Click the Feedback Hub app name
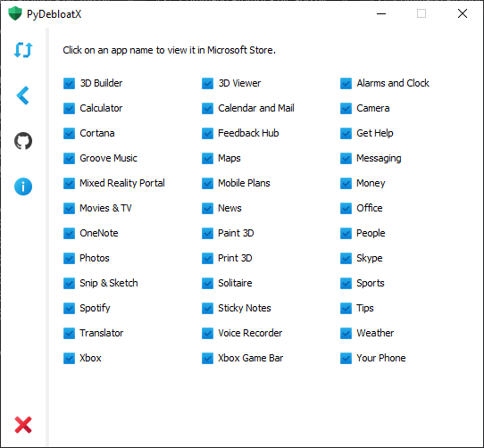 (248, 133)
